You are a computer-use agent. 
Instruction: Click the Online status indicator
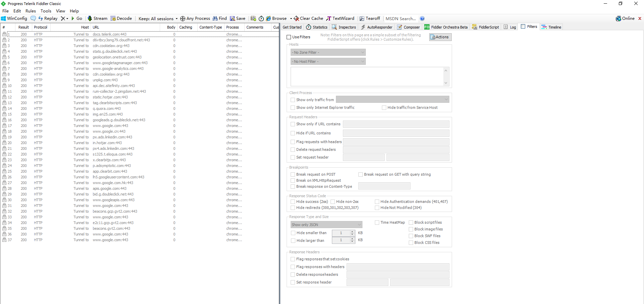tap(625, 18)
